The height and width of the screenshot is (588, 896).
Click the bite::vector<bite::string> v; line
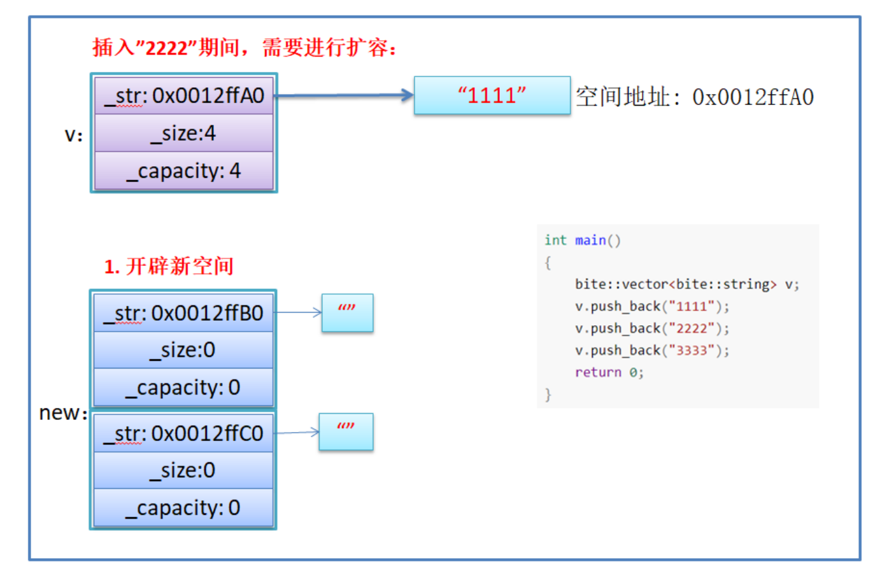point(686,284)
